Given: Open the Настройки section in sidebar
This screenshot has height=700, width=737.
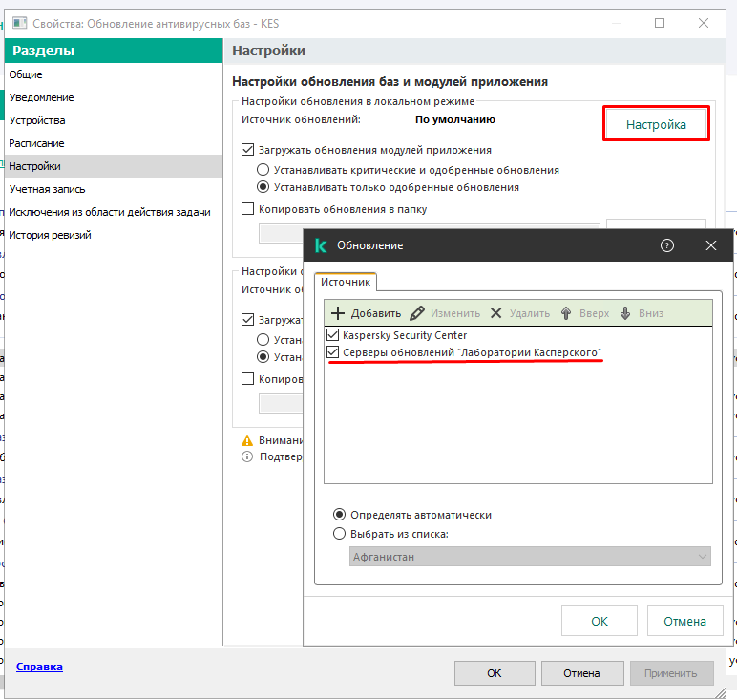Looking at the screenshot, I should [x=114, y=166].
